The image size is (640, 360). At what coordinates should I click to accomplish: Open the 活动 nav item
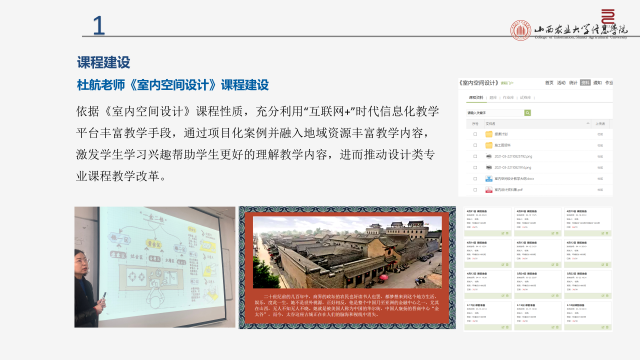[x=562, y=82]
